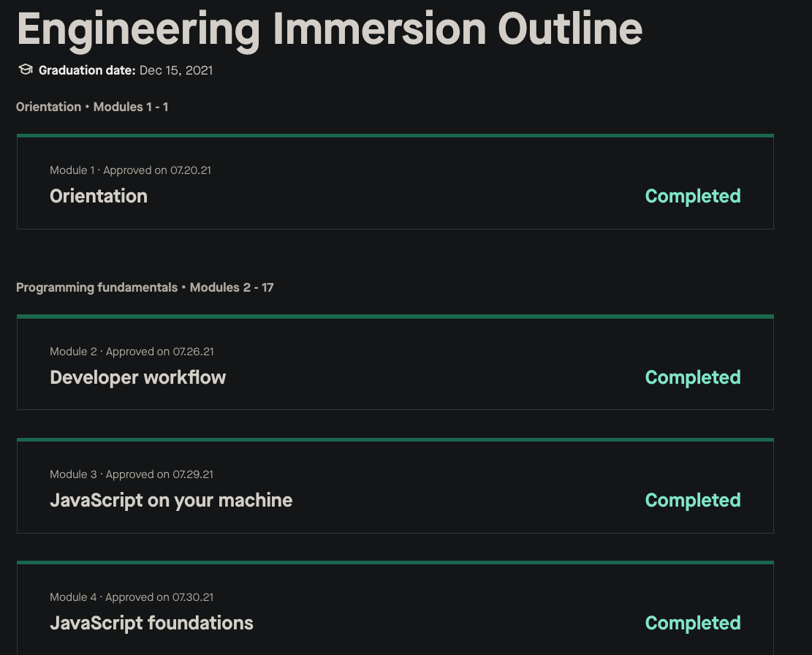Click the Modules 2 - 17 range label
This screenshot has width=812, height=655.
232,287
